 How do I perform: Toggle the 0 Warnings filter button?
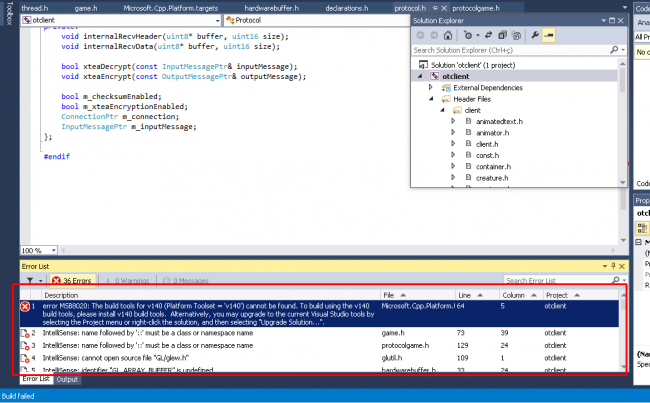(x=128, y=281)
